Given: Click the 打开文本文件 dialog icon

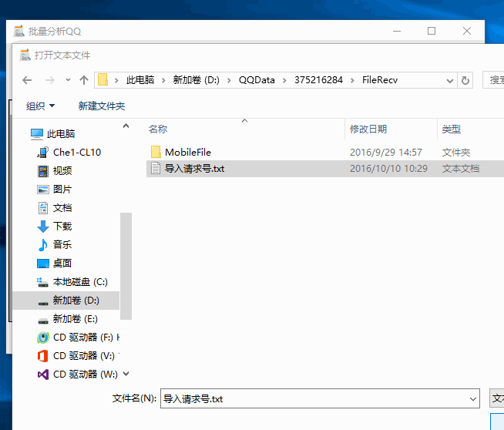Looking at the screenshot, I should (25, 55).
